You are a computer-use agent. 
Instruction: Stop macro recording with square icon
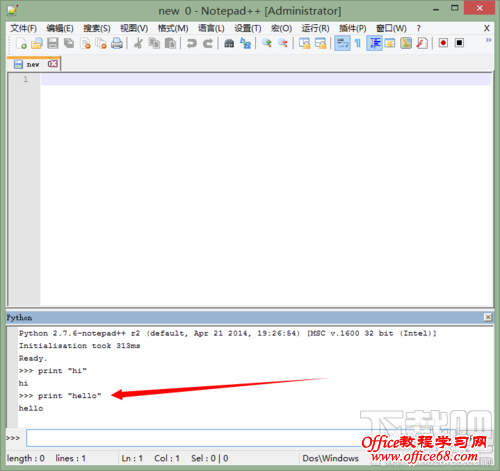pyautogui.click(x=459, y=43)
